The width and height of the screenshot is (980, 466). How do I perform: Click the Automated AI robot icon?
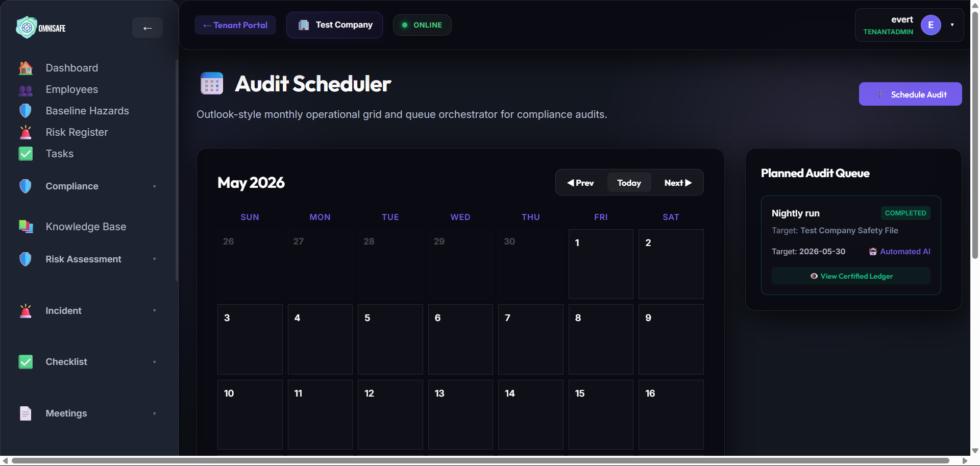click(873, 252)
